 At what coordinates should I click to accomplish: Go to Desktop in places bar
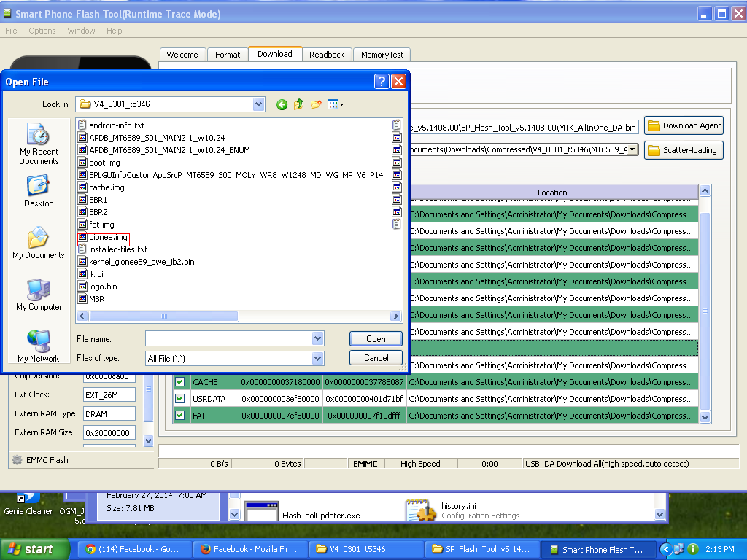[x=39, y=192]
